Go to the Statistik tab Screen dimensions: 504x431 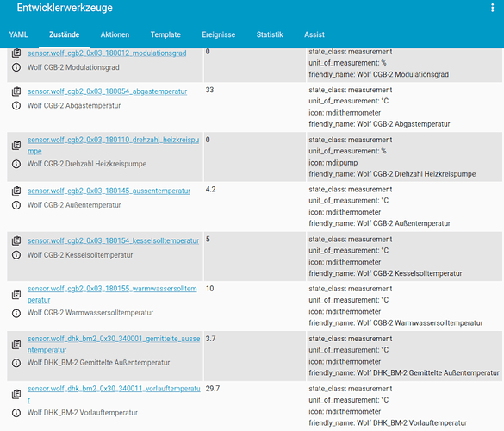point(270,34)
